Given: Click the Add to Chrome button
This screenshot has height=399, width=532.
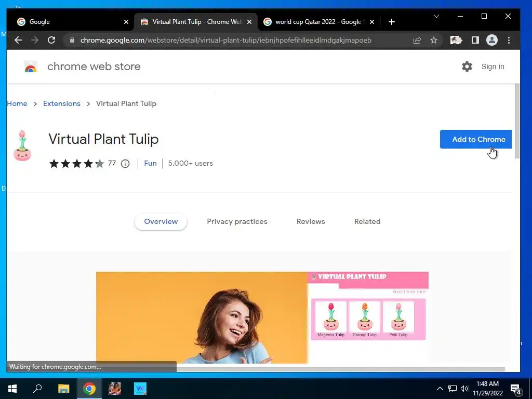Looking at the screenshot, I should [x=476, y=139].
